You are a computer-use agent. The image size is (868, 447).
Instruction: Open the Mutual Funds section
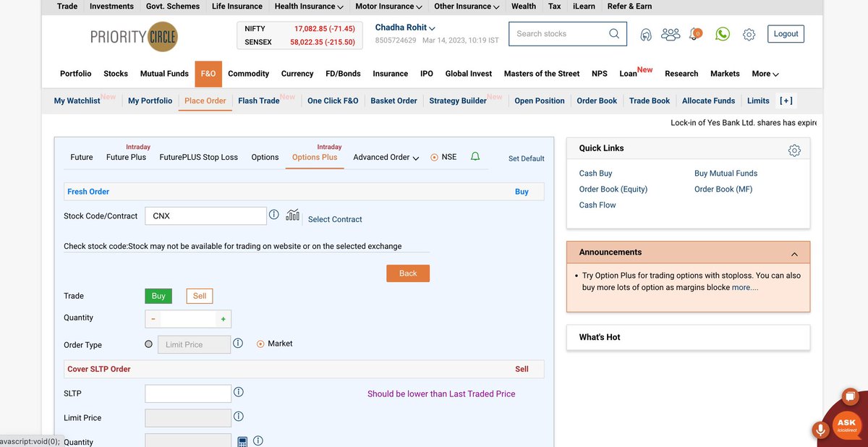164,74
